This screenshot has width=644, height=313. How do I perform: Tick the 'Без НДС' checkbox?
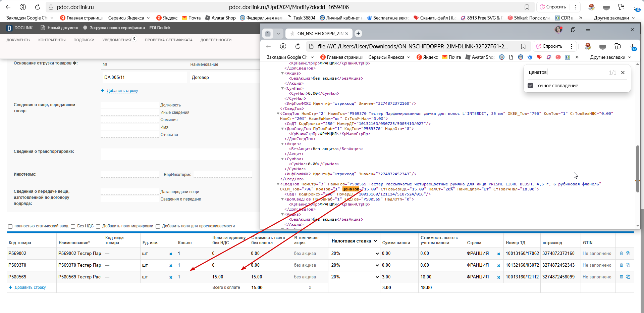click(73, 226)
